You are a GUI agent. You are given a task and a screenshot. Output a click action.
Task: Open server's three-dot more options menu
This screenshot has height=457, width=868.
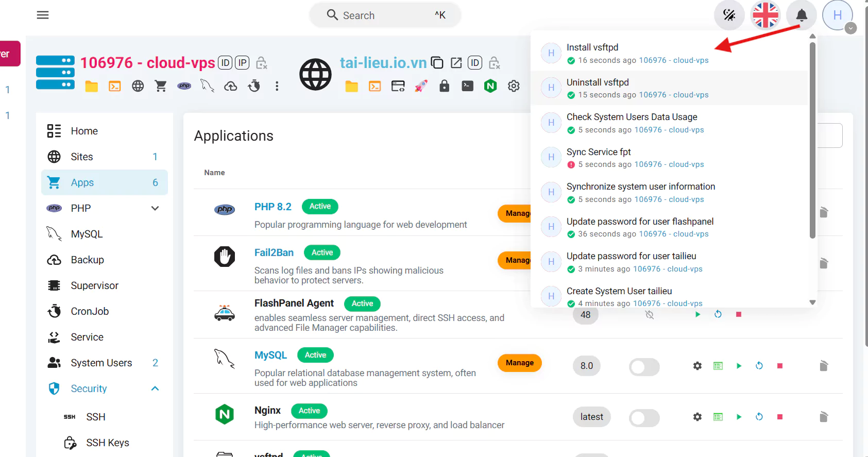(277, 86)
